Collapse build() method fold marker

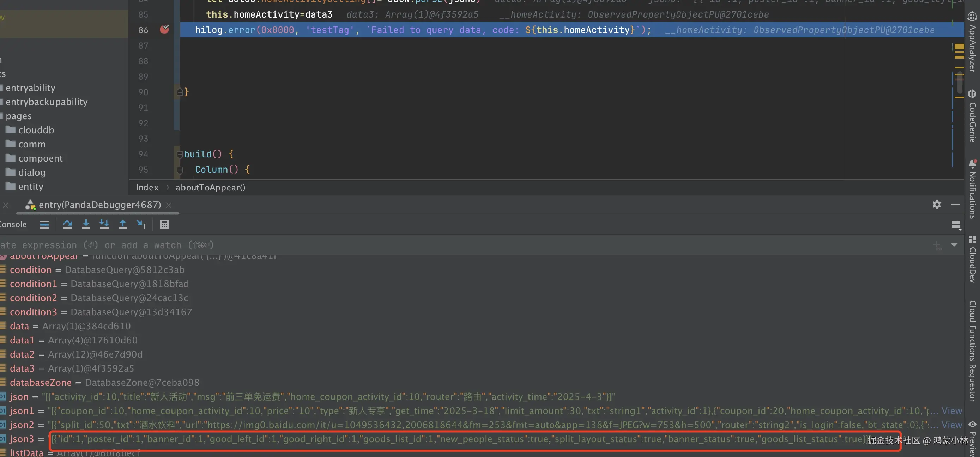coord(180,154)
